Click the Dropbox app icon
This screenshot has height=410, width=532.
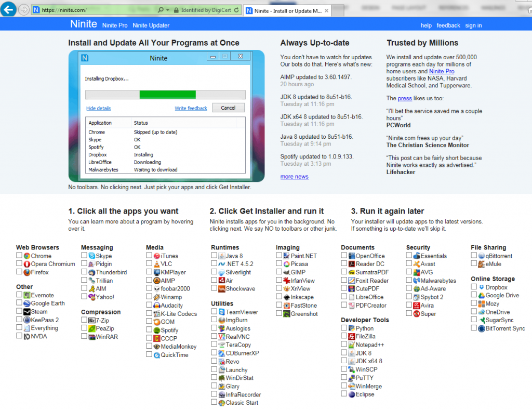coord(482,287)
